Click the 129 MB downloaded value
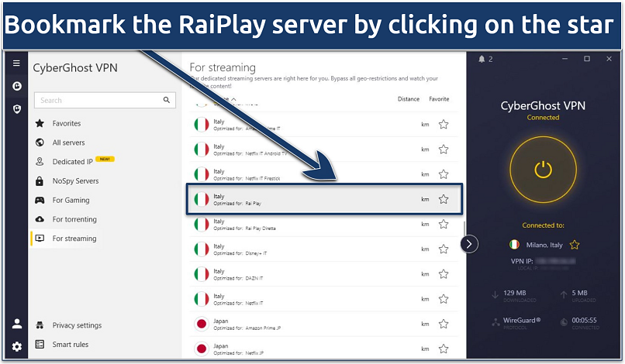 point(515,293)
